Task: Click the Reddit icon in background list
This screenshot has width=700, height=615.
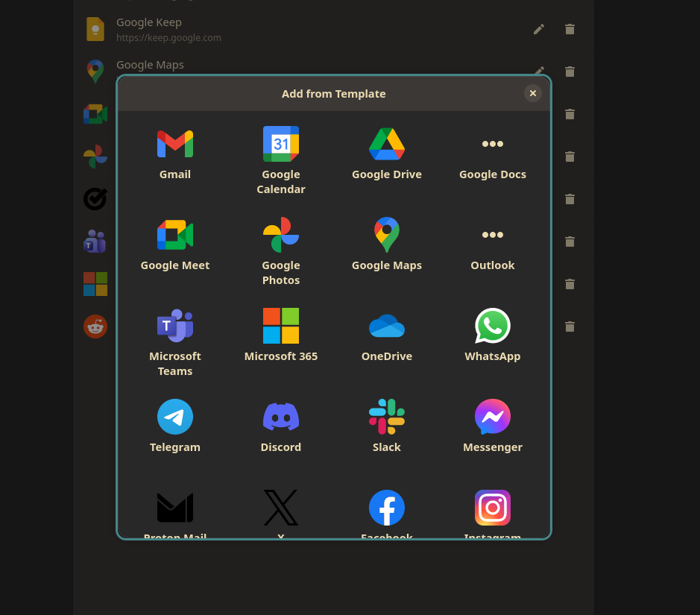Action: (95, 327)
